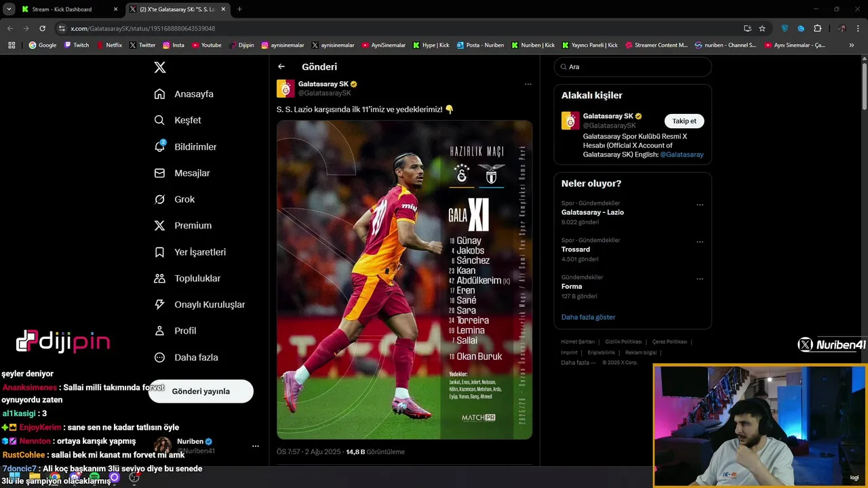Open the Trossard trend options dots

pos(700,242)
